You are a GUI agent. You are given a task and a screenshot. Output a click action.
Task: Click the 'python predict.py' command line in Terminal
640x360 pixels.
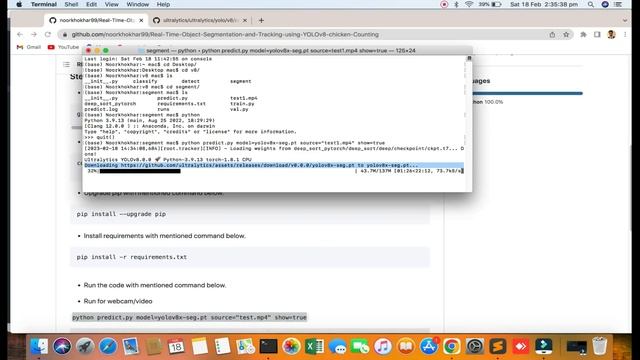tap(235, 143)
